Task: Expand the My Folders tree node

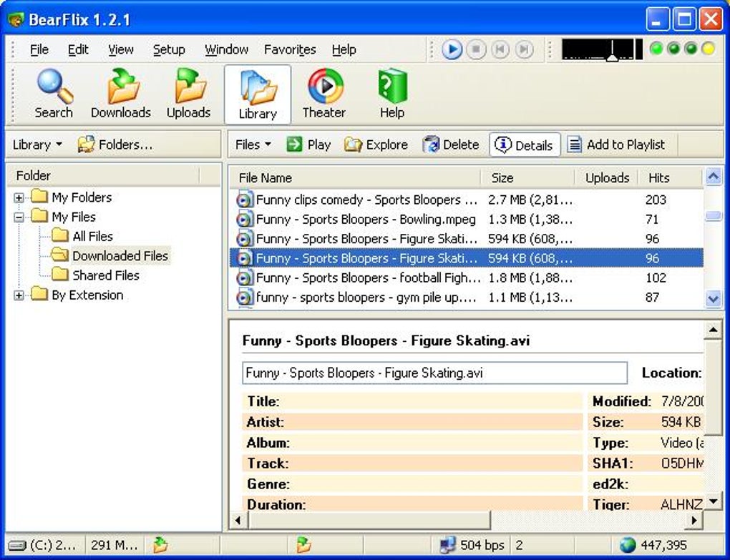Action: pyautogui.click(x=19, y=197)
